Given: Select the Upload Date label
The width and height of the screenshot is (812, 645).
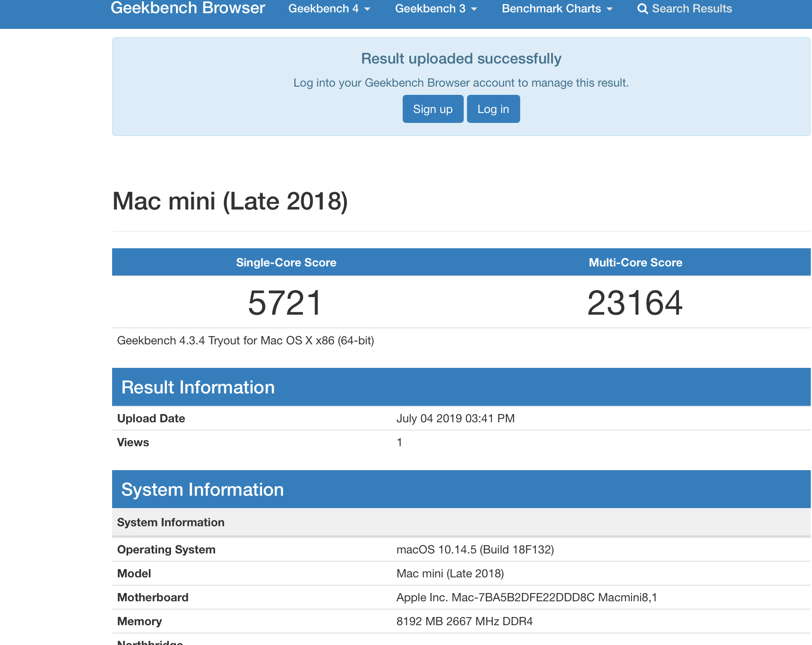Looking at the screenshot, I should 151,419.
